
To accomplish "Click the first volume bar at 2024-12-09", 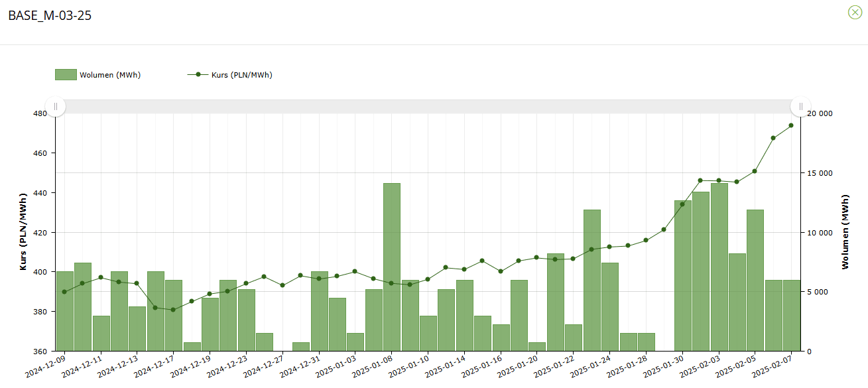I will click(64, 311).
